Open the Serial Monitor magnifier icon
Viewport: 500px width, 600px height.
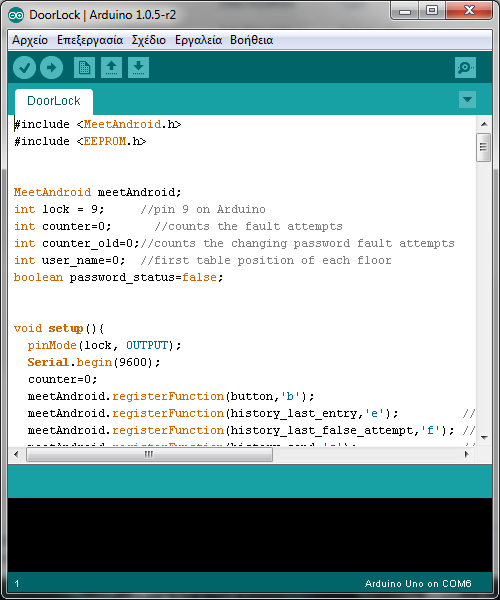coord(466,68)
